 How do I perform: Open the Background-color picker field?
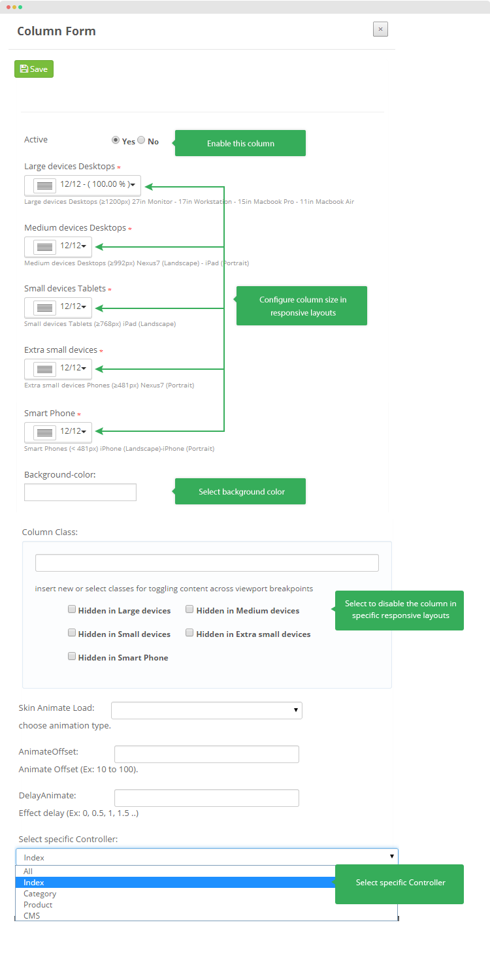coord(80,493)
